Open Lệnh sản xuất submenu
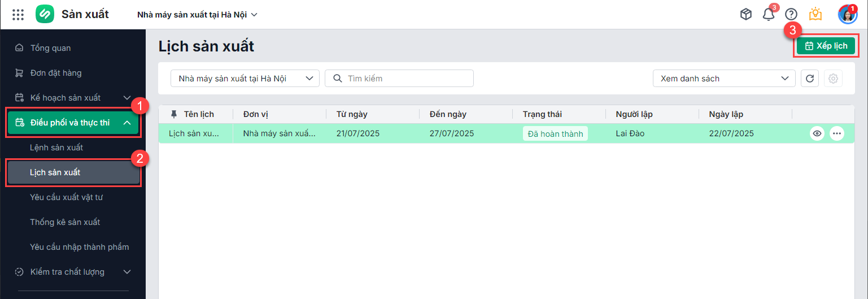 tap(73, 148)
